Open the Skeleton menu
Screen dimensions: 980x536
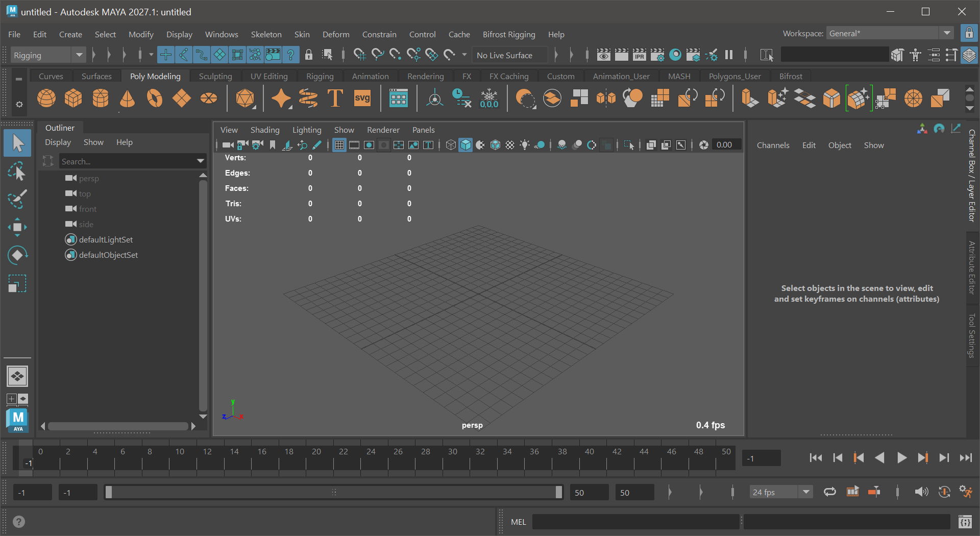(x=266, y=34)
